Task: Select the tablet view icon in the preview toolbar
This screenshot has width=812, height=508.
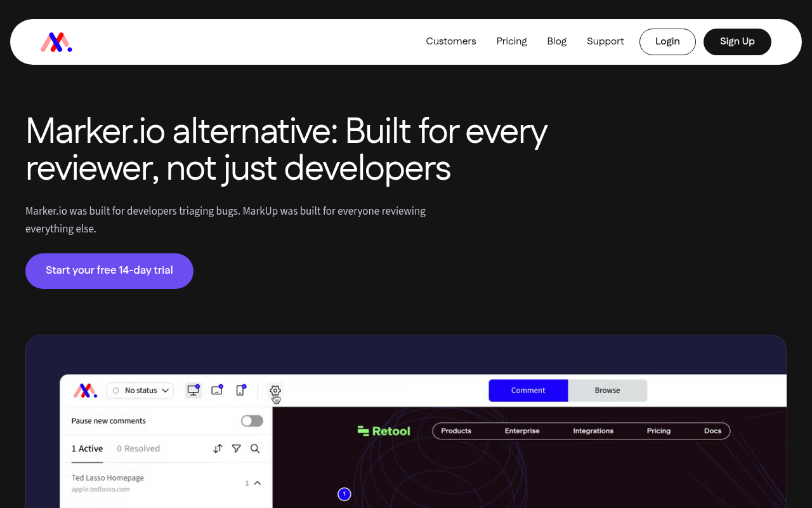Action: pos(217,391)
